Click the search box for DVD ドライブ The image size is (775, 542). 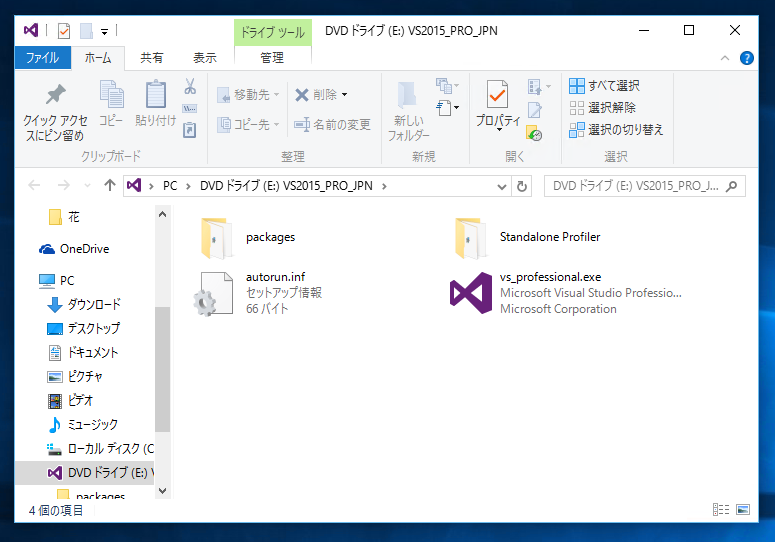pos(645,186)
